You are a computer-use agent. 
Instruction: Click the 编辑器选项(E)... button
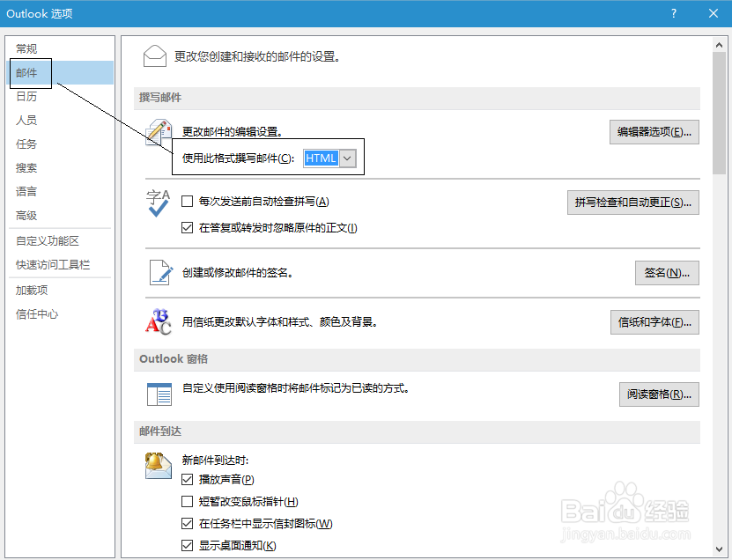click(654, 132)
